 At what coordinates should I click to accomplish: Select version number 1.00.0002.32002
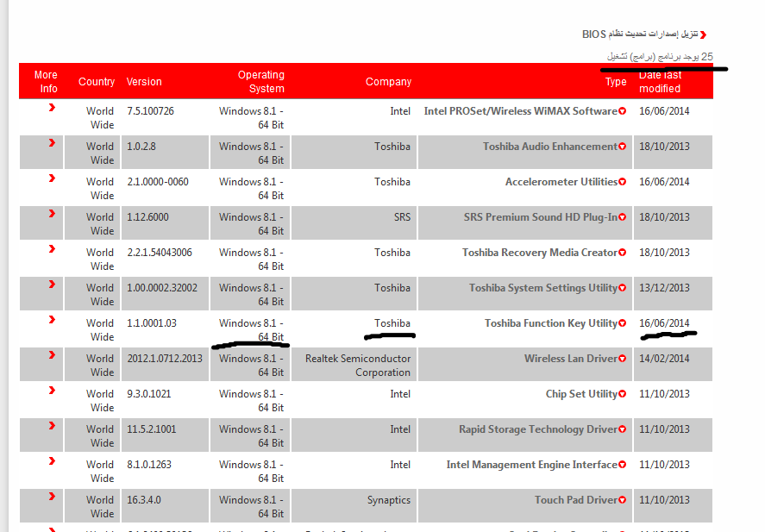[x=162, y=288]
